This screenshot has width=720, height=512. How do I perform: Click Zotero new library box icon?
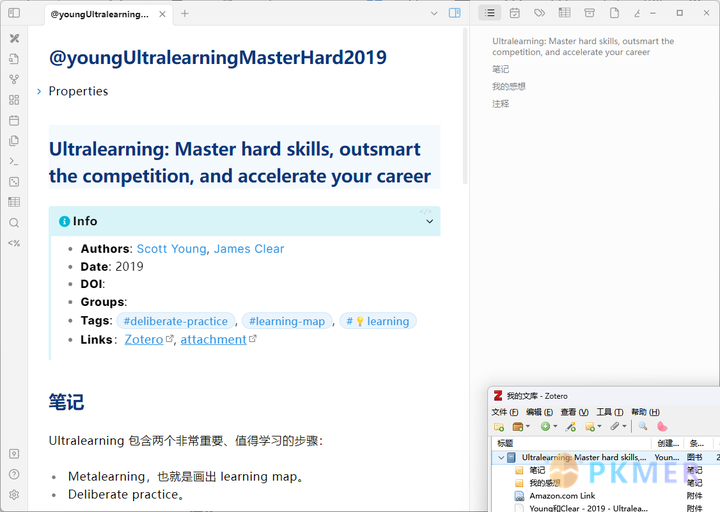pos(518,427)
